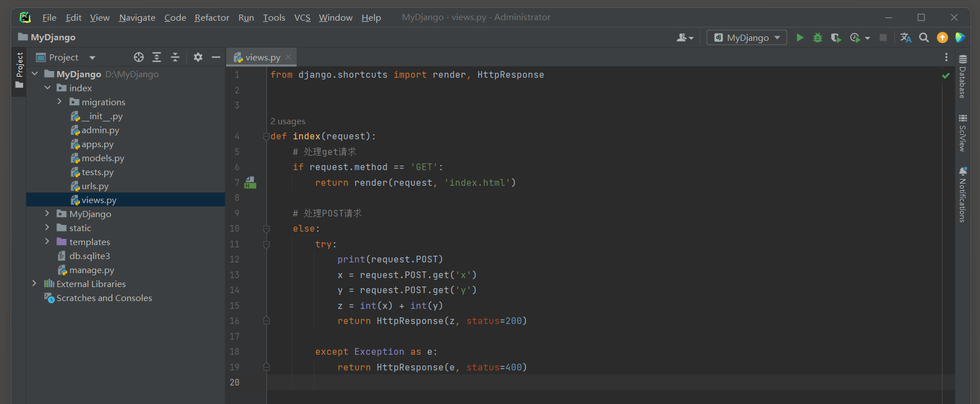
Task: Fold the def index function at line 4
Action: (266, 137)
